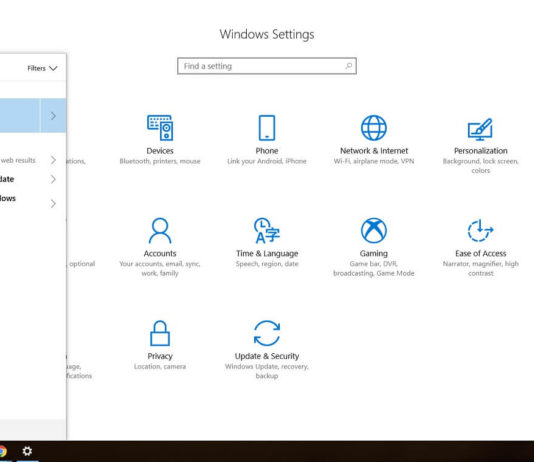Open the Gaming Xbox icon

coord(374,230)
